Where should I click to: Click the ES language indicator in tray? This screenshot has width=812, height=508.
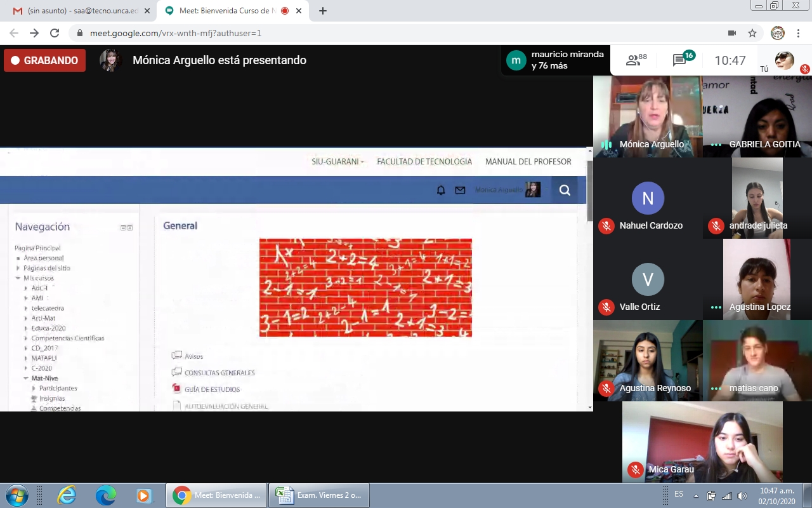679,494
